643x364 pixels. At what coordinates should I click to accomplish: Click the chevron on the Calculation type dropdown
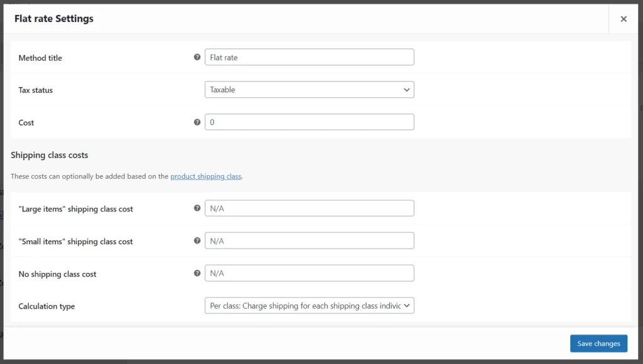click(407, 306)
